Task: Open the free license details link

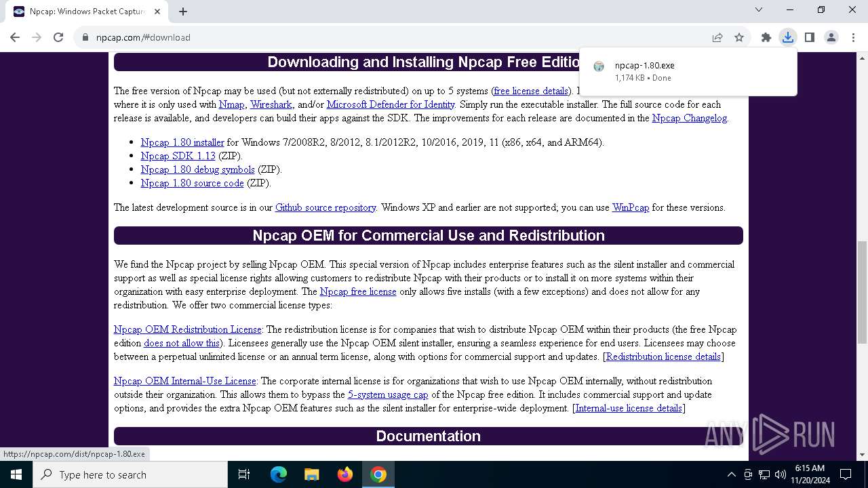Action: point(531,91)
